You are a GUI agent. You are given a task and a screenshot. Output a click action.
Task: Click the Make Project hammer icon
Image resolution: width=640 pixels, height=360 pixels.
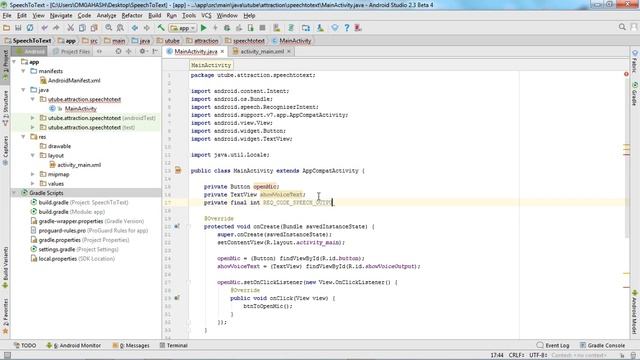coord(161,28)
